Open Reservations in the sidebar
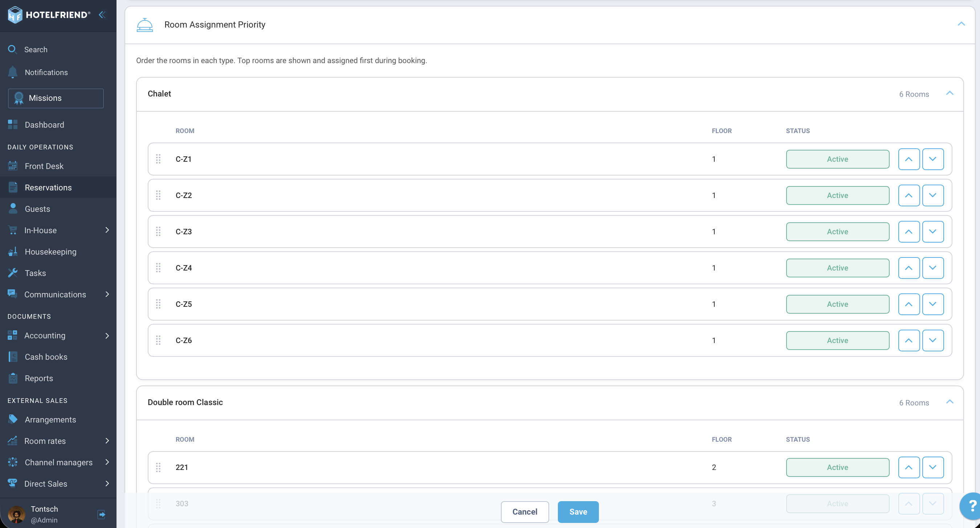Viewport: 980px width, 528px height. click(58, 187)
